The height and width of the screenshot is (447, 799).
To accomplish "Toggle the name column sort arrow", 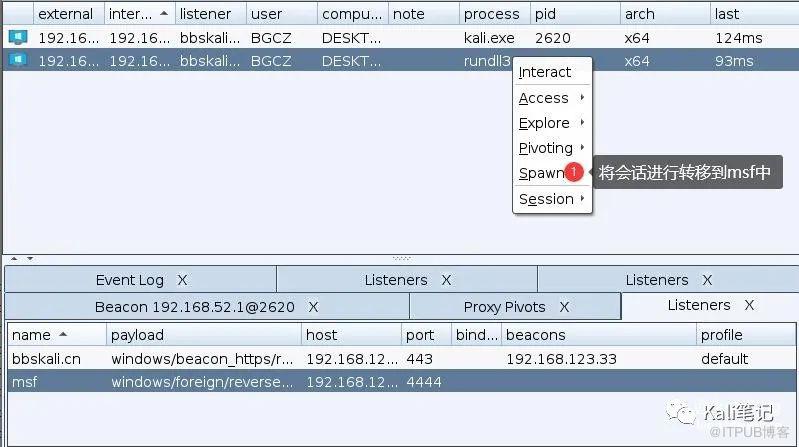I will tap(63, 335).
